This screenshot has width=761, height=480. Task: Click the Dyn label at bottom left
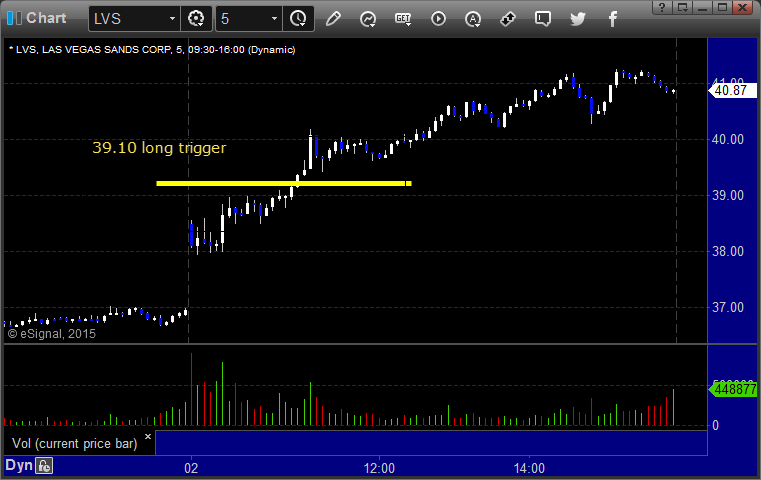tap(19, 465)
